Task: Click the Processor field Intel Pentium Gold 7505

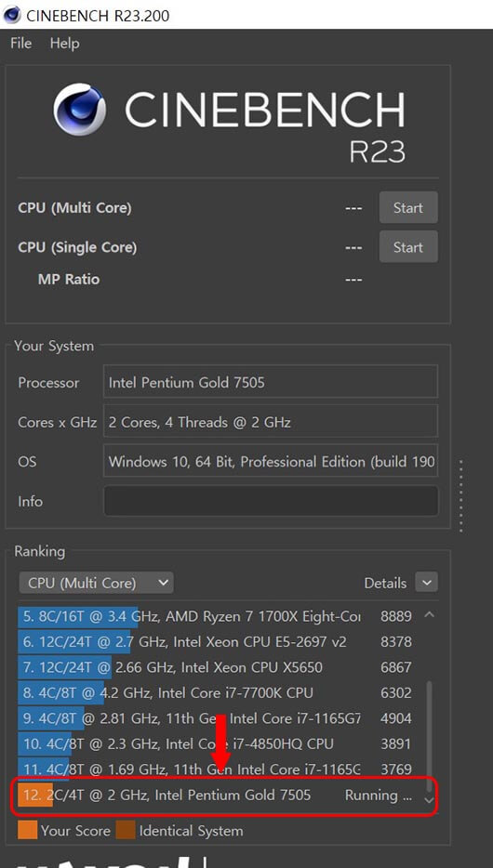Action: (x=271, y=383)
